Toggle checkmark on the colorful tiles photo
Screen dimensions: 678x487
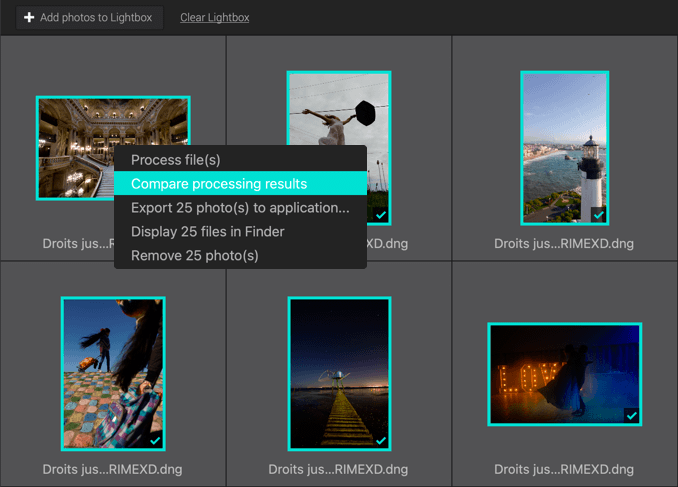(x=155, y=440)
